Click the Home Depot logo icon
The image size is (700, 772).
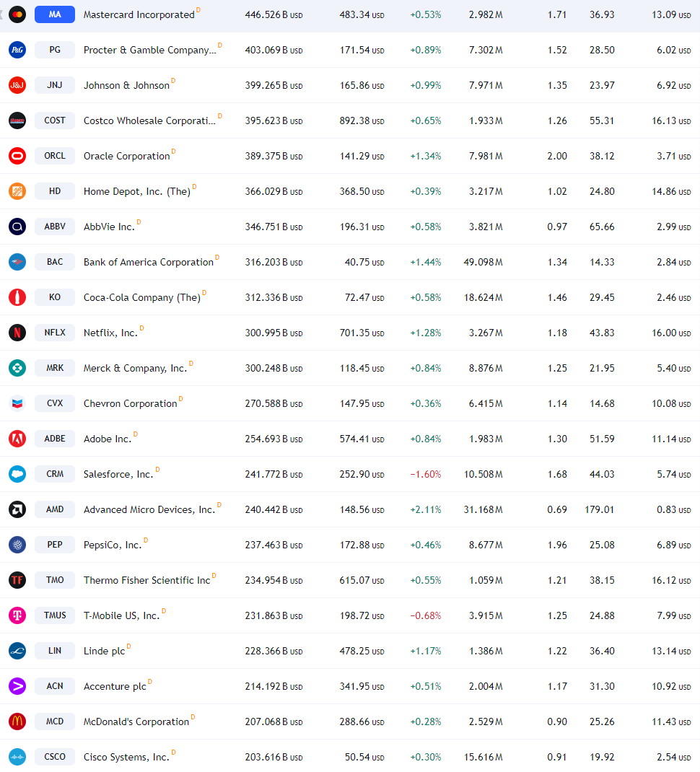[17, 191]
